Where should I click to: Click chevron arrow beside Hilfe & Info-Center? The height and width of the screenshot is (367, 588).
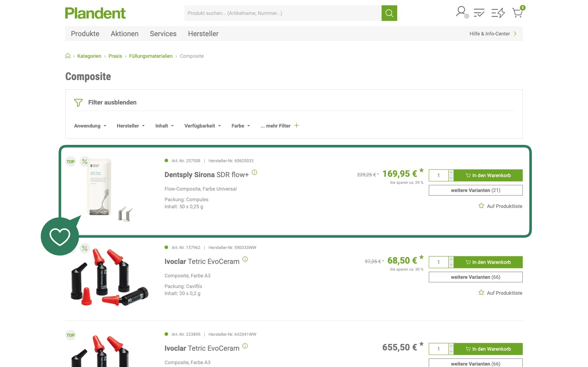tap(515, 34)
